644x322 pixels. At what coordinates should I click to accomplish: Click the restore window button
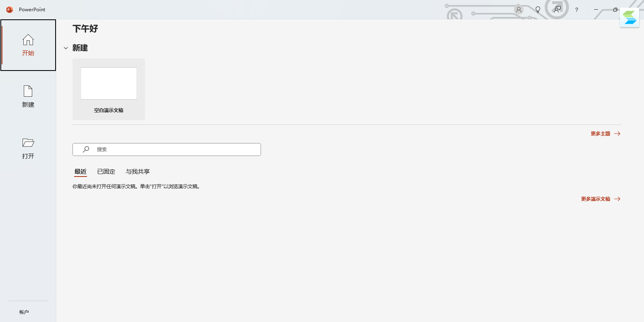(x=615, y=10)
